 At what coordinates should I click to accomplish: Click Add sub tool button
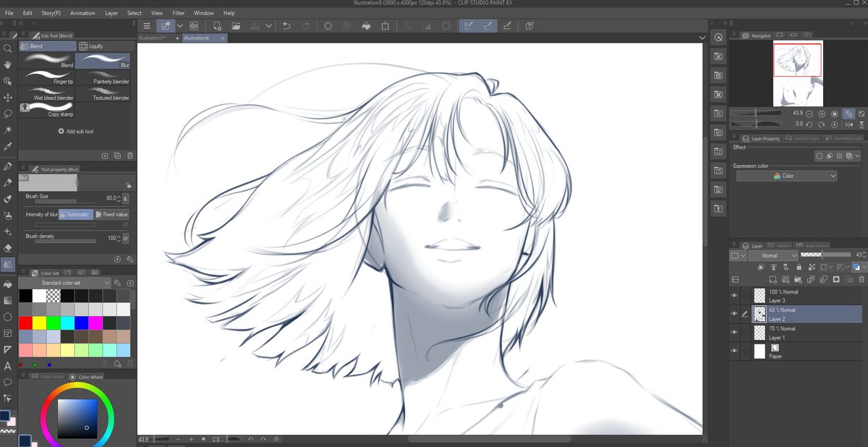[75, 132]
